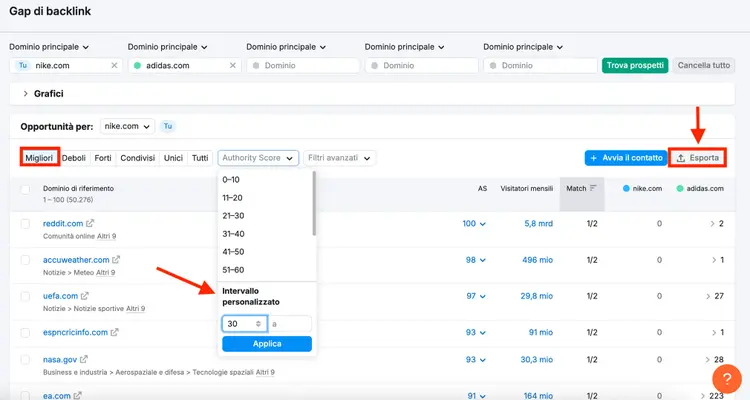Remove nike.com with its X icon
Screen dimensions: 750x400
114,66
